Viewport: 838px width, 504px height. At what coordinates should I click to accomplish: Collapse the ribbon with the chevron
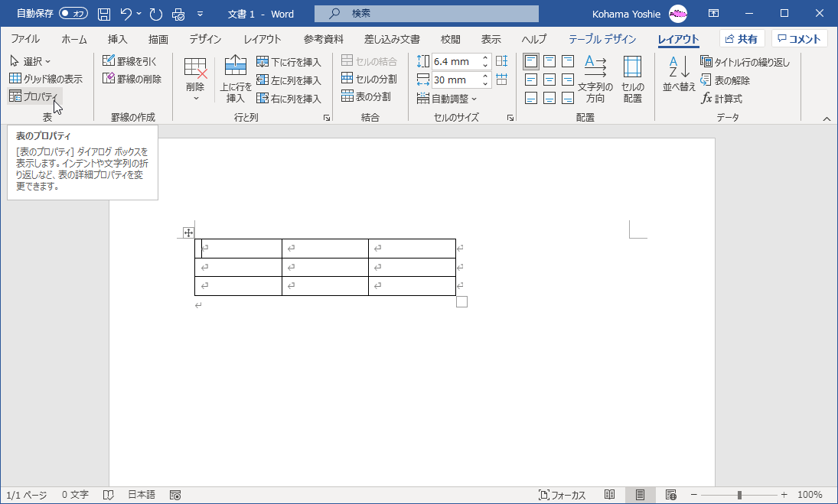(827, 119)
